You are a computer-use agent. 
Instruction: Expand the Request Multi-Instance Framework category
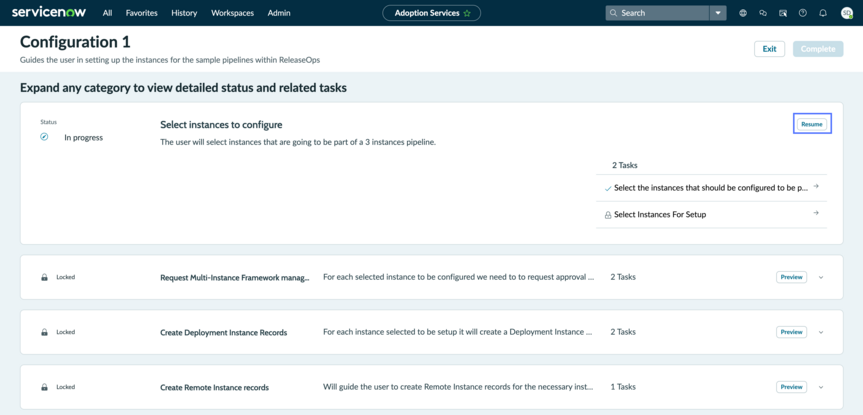[821, 277]
